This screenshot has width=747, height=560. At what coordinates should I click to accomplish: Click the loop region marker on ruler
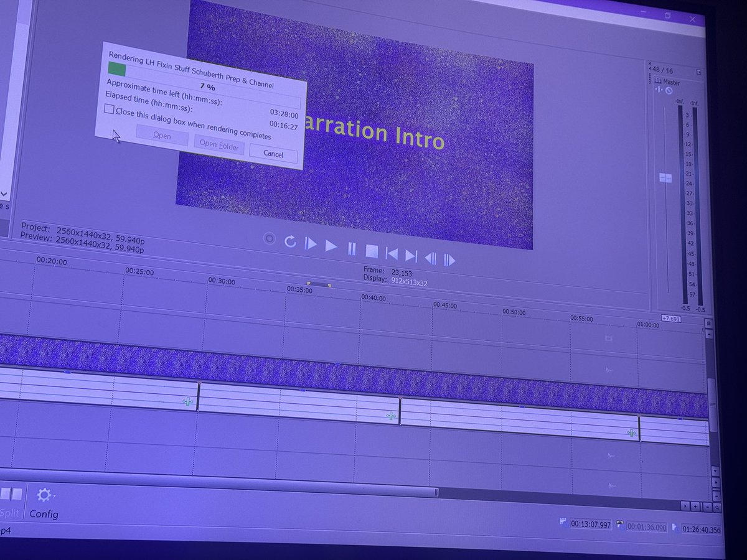click(x=318, y=284)
